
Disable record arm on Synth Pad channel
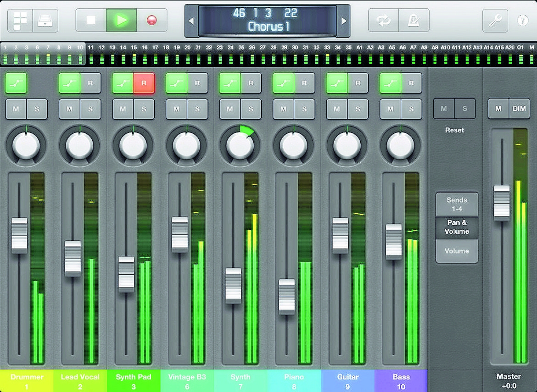(144, 83)
